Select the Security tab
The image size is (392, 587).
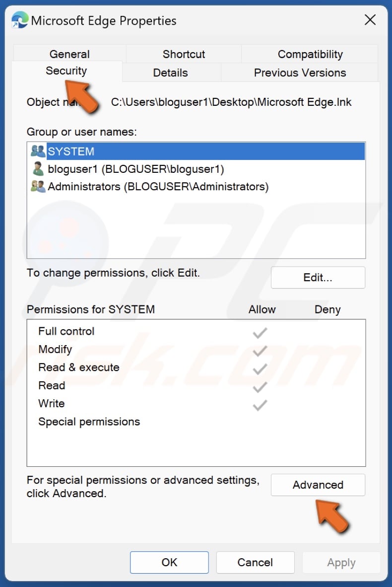[x=66, y=71]
